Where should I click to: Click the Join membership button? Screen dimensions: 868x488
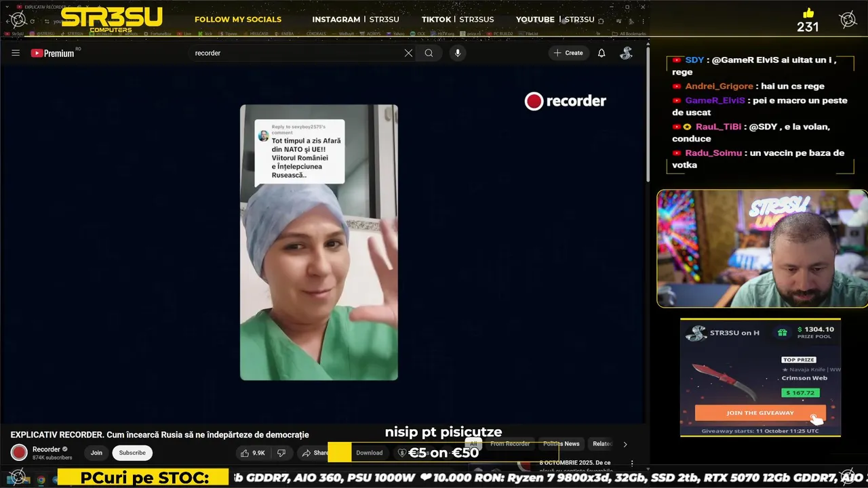tap(96, 453)
